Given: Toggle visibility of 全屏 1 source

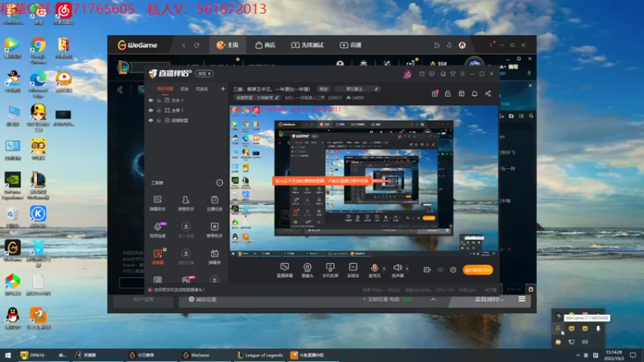Looking at the screenshot, I should coord(151,110).
